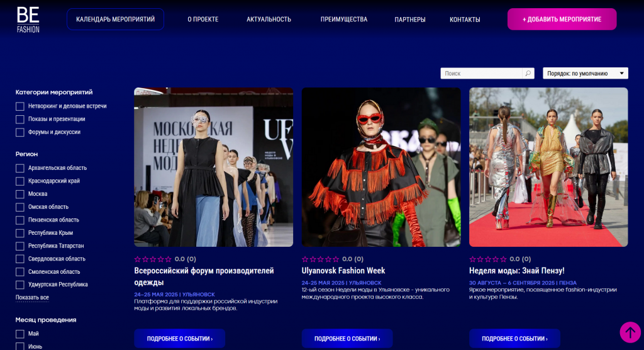
Task: Click the + Добавить мероприятие button
Action: click(x=562, y=20)
